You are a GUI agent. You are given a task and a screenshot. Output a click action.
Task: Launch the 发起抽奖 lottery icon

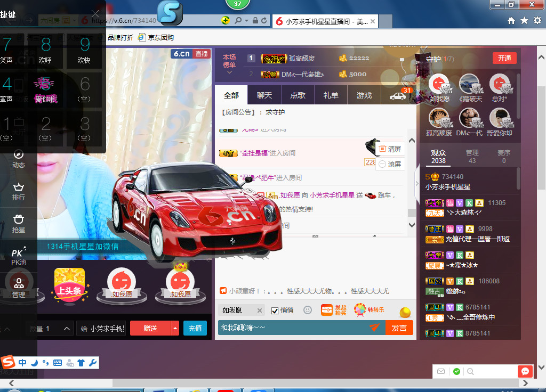coord(333,310)
